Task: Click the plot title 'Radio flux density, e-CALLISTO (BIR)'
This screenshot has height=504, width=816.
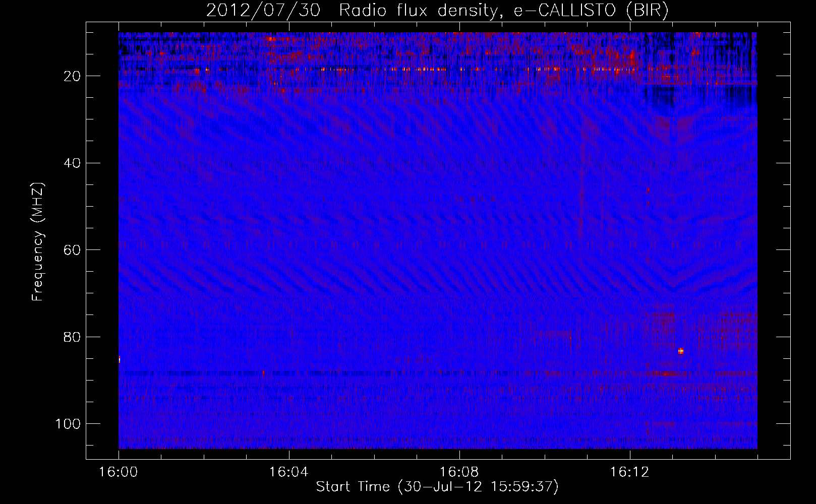Action: click(x=503, y=11)
